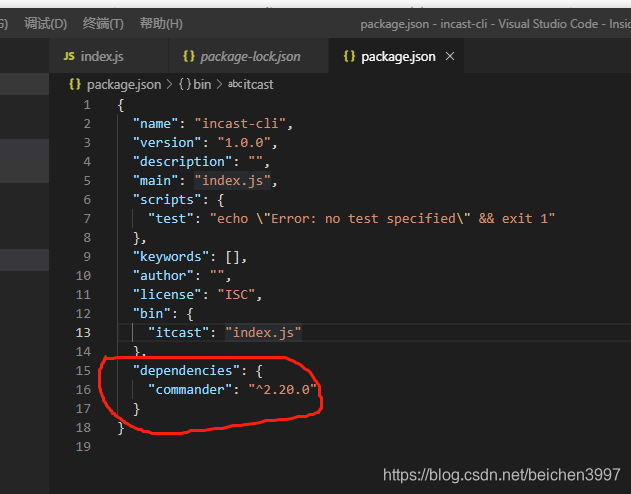Click the "itcast" key on line 13
631x494 pixels.
coord(179,333)
